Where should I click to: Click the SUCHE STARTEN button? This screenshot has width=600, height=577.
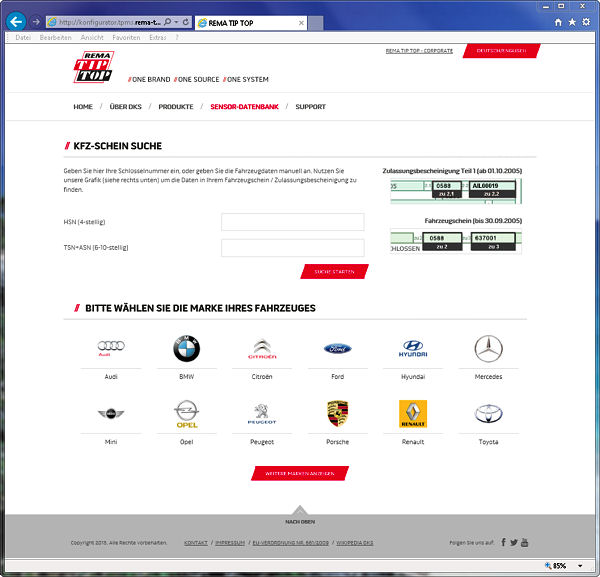(334, 271)
